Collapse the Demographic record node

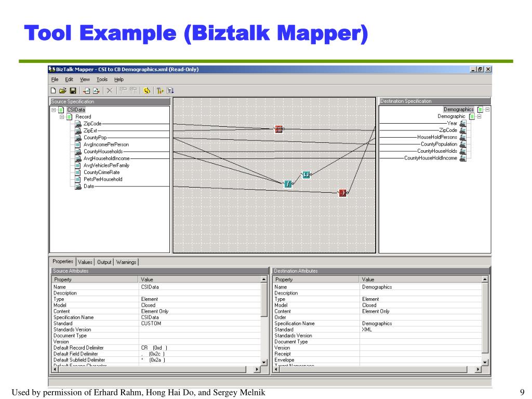tap(480, 116)
